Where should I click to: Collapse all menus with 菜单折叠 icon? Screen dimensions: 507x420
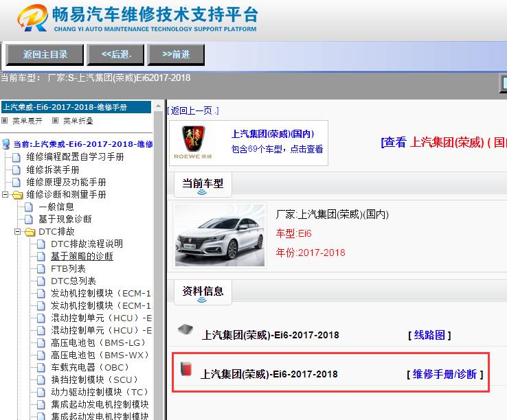[x=55, y=121]
